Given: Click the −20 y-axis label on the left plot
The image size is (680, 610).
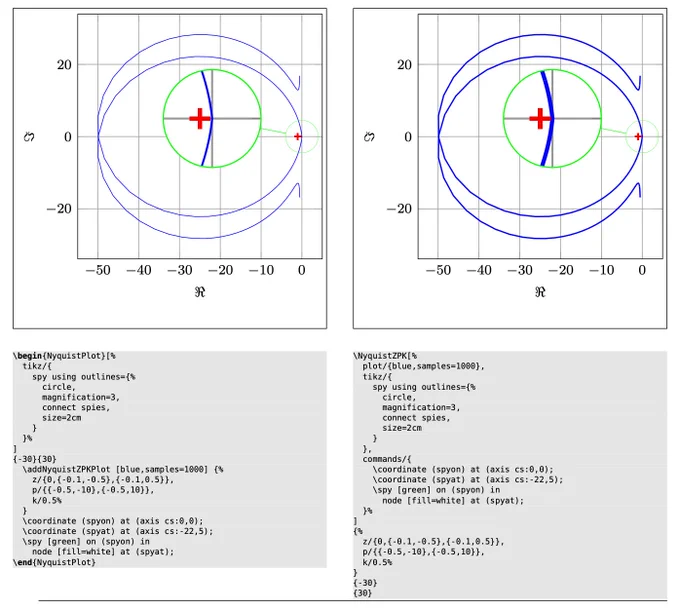Looking at the screenshot, I should point(59,209).
